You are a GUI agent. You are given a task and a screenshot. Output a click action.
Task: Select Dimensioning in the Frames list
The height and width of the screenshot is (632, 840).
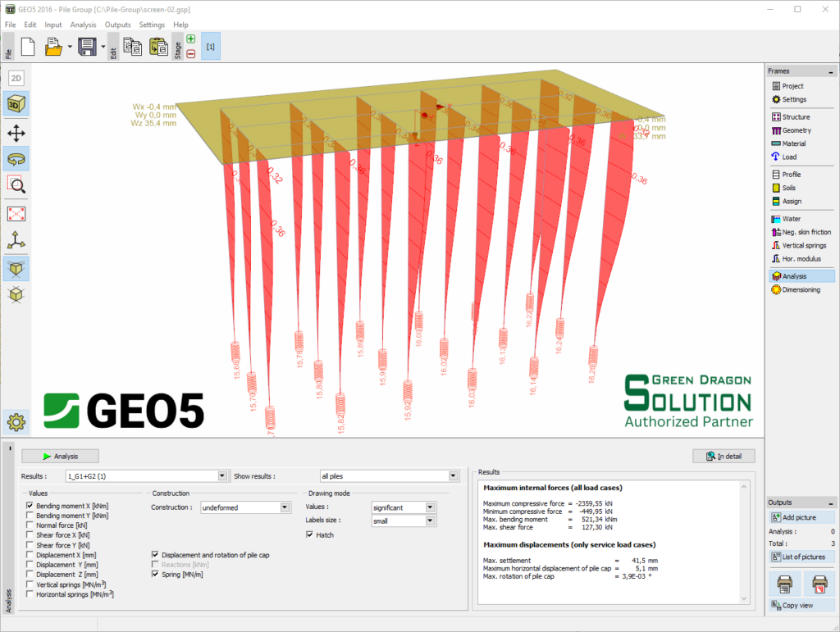(x=801, y=289)
